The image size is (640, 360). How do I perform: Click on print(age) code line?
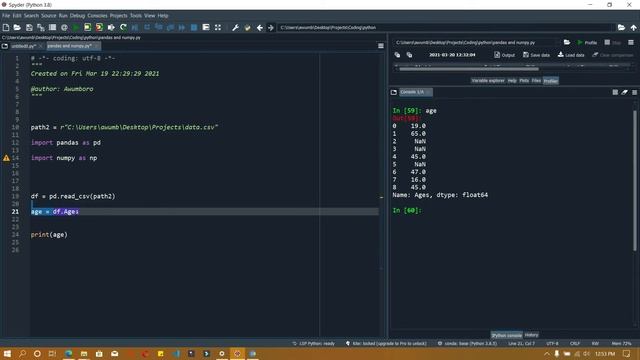(49, 235)
